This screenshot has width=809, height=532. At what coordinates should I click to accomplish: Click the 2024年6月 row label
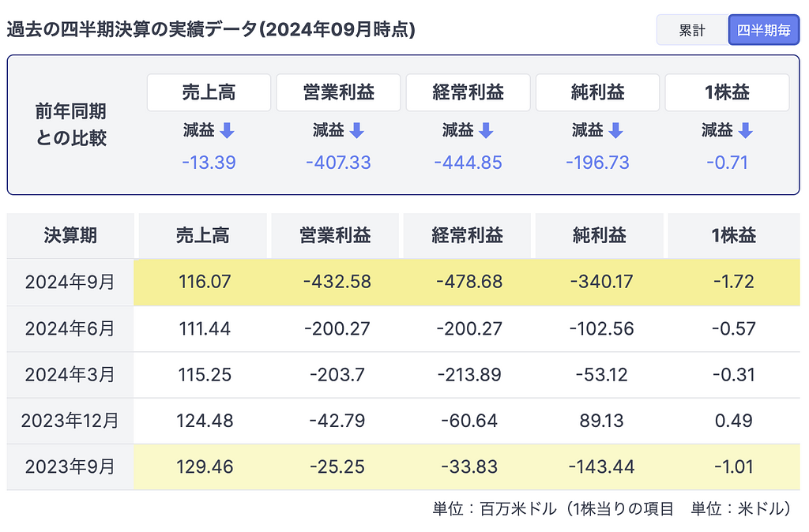[70, 328]
